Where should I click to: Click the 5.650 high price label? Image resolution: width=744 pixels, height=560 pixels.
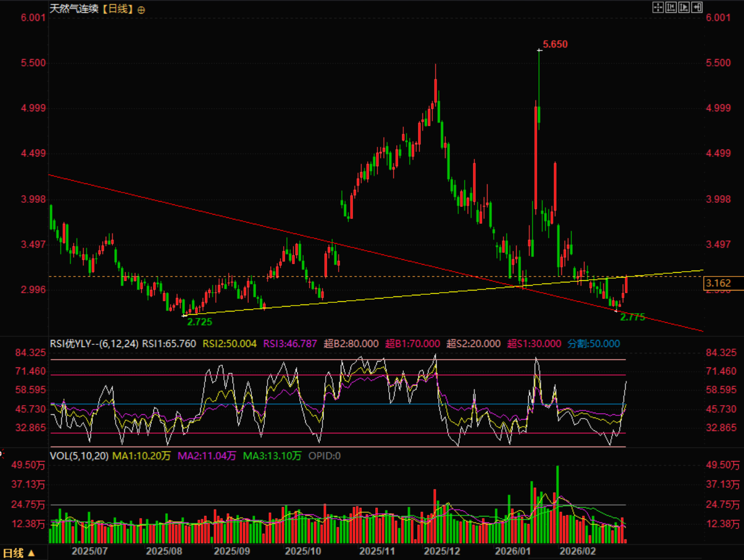point(555,44)
